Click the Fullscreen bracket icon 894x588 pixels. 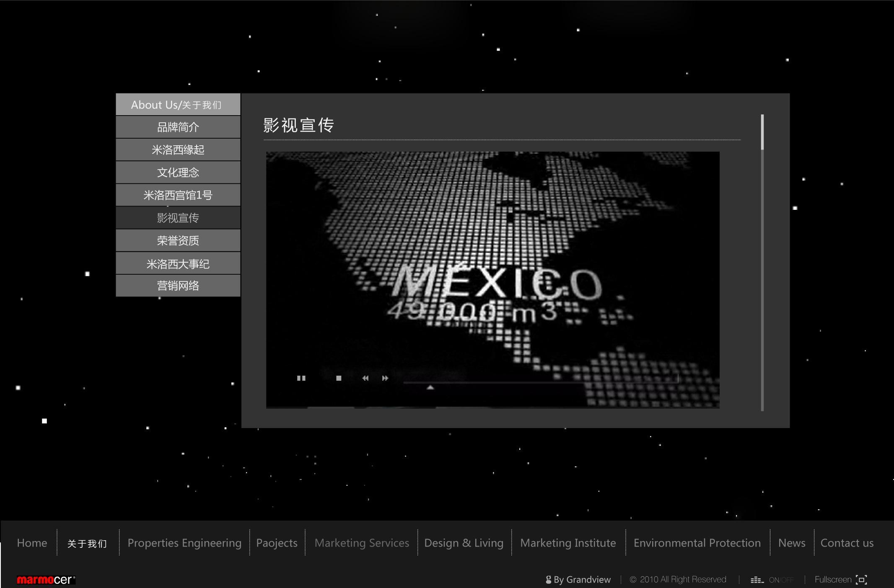point(861,580)
